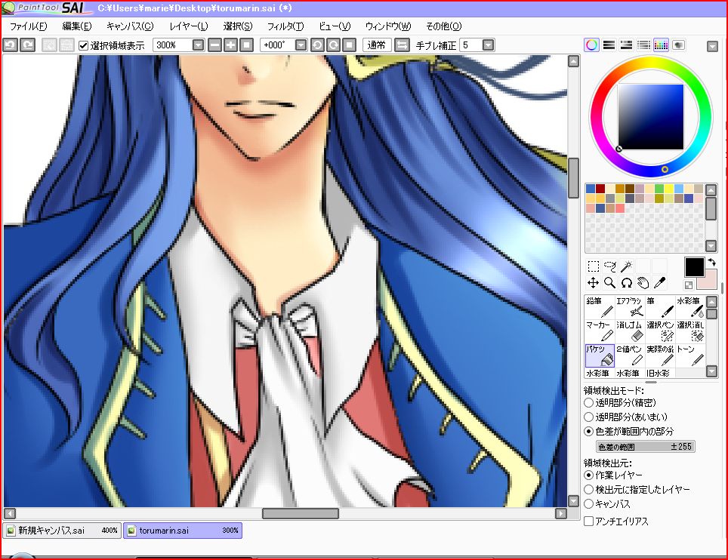Select the hand pan tool

coord(643,282)
